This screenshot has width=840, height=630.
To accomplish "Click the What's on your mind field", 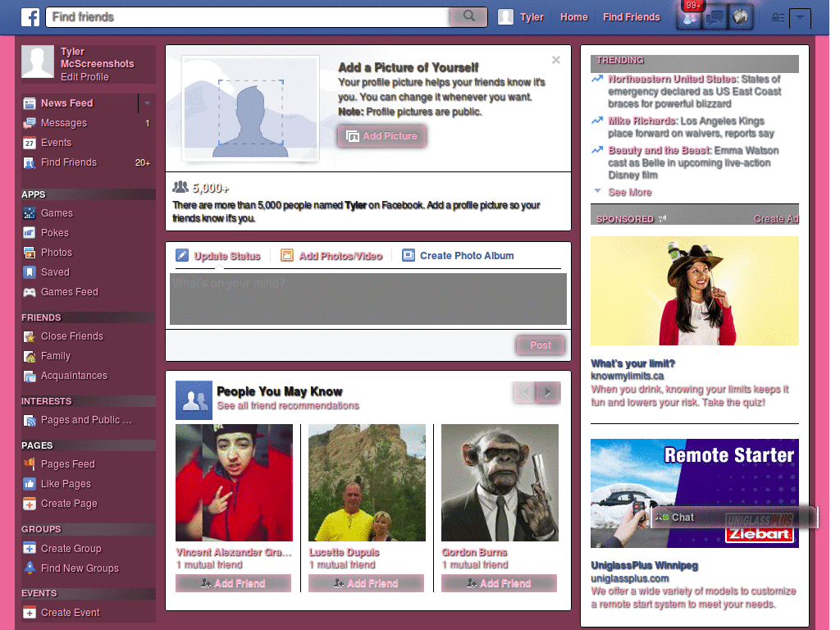I will click(x=368, y=299).
